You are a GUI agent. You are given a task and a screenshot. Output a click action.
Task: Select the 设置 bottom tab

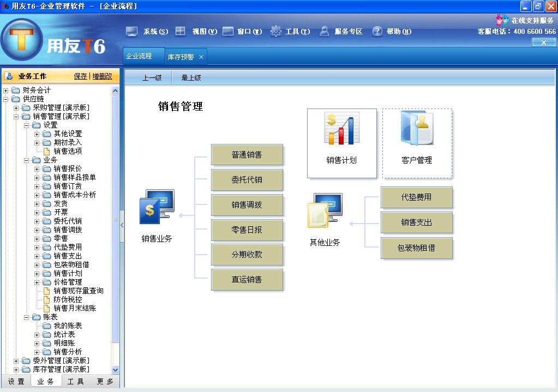tap(16, 381)
